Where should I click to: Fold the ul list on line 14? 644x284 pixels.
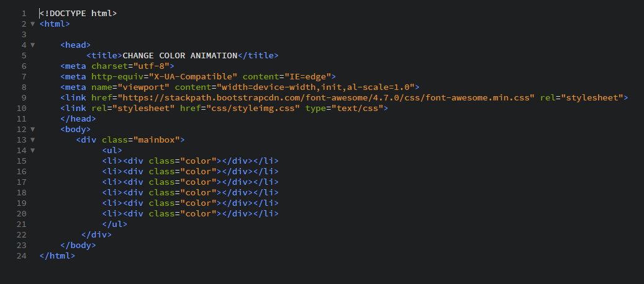(32, 151)
